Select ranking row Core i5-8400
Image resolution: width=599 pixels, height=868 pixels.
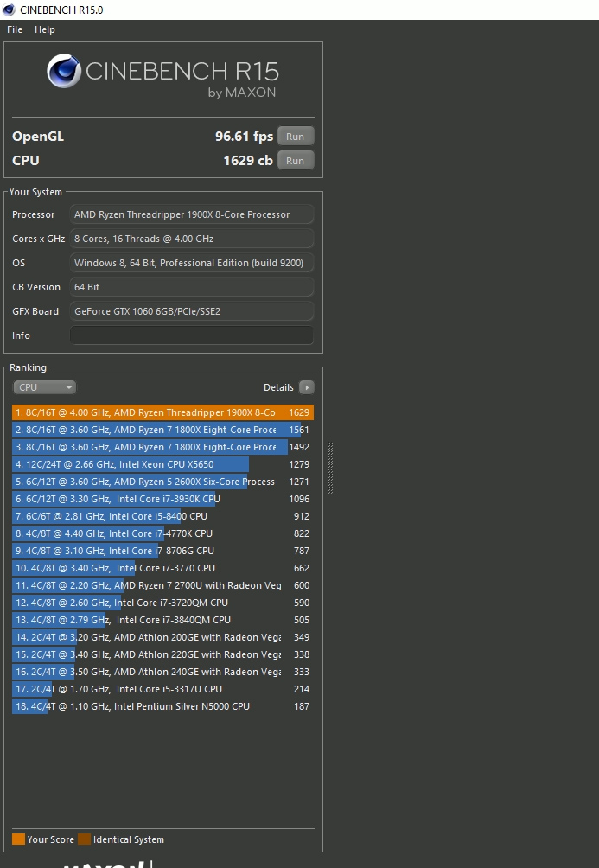tap(162, 516)
